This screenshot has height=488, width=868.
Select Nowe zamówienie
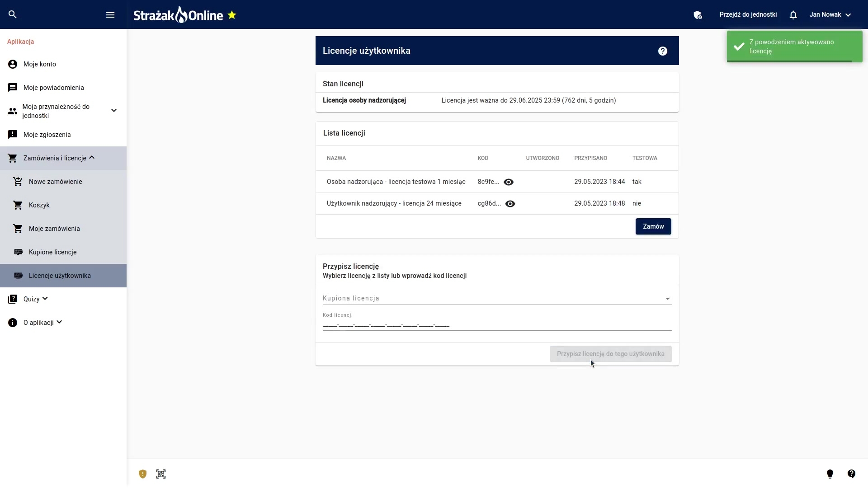pos(63,182)
